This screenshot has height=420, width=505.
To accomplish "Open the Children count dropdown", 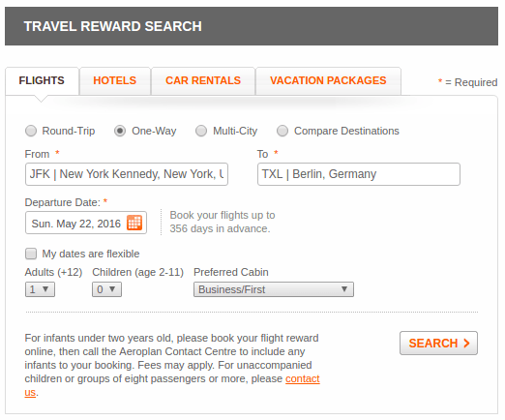I will point(106,289).
